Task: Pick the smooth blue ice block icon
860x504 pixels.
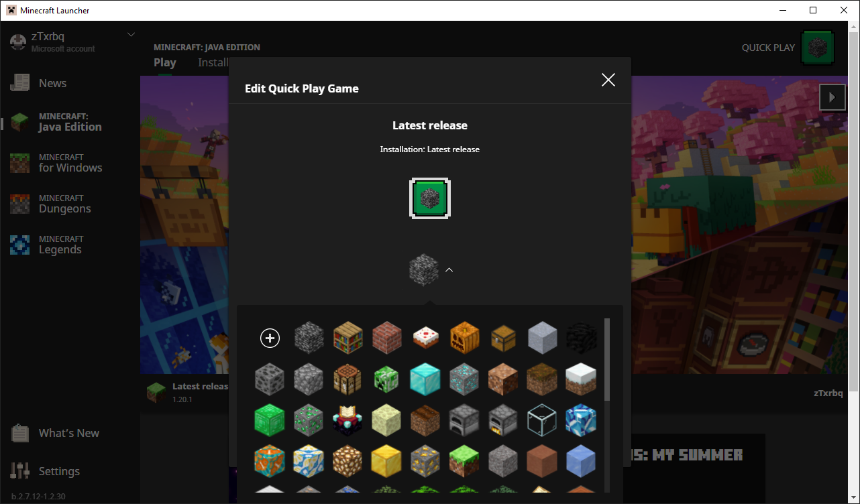Action: tap(581, 461)
